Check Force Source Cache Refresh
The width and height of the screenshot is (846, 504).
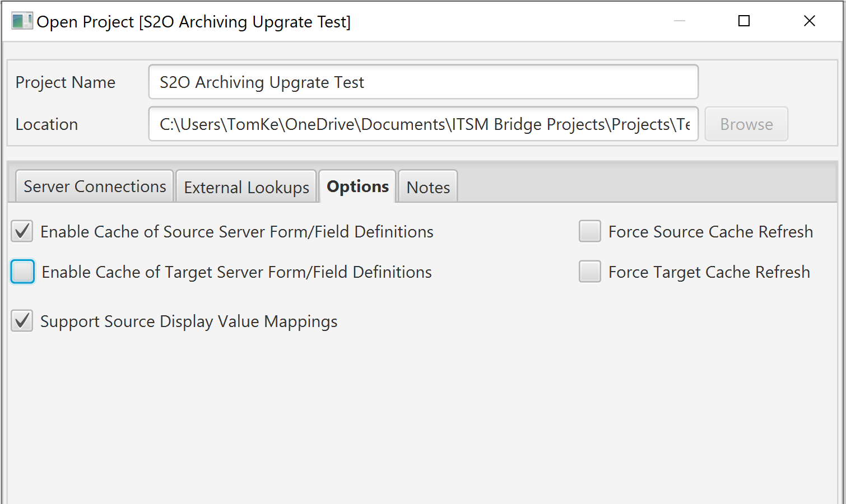click(590, 231)
